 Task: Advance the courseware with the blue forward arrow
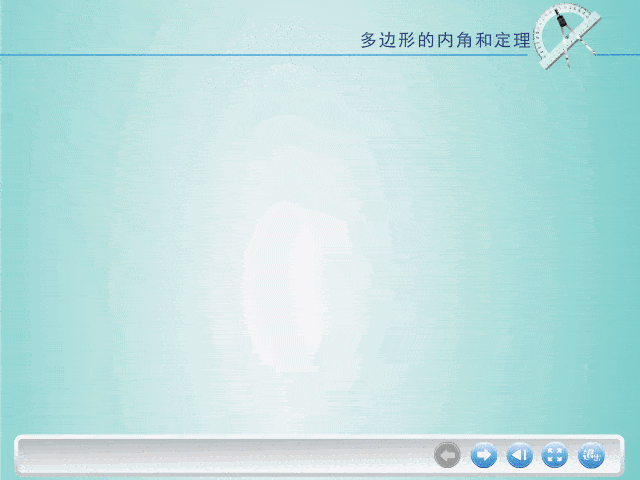click(483, 456)
